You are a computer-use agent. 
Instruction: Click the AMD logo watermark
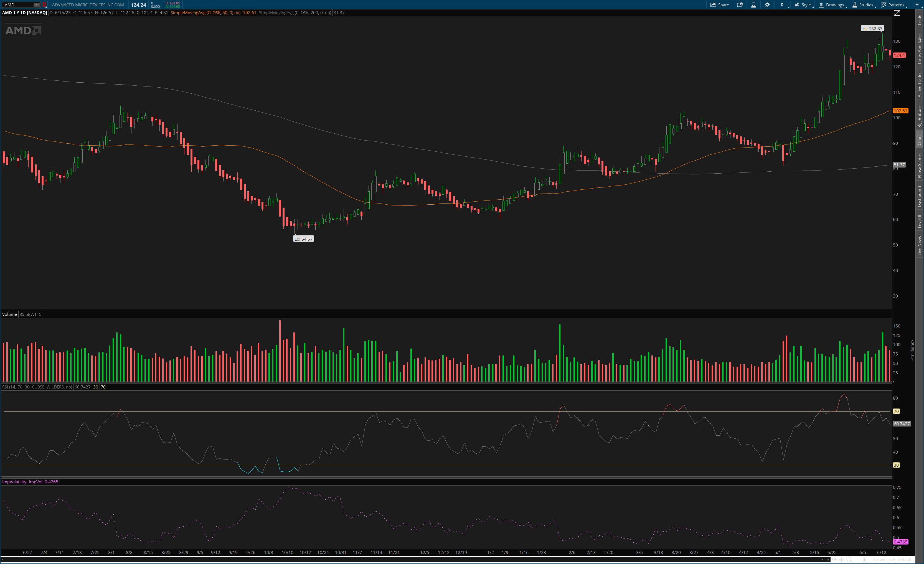click(x=23, y=31)
